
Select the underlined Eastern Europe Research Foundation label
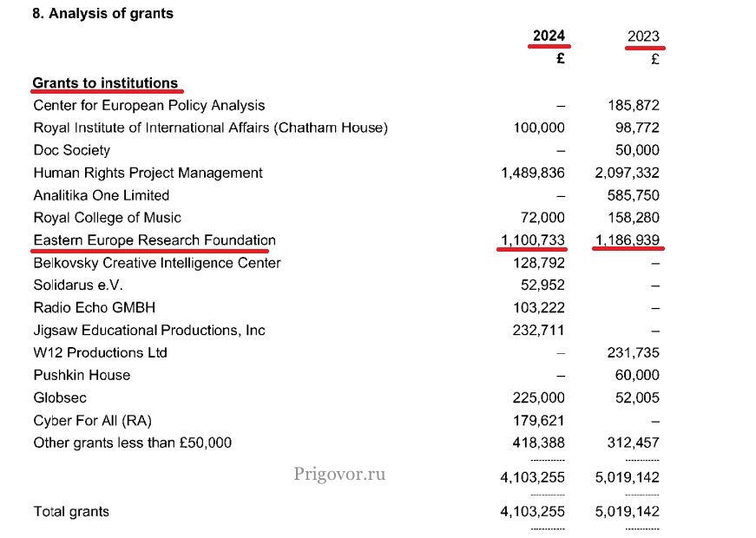point(154,240)
